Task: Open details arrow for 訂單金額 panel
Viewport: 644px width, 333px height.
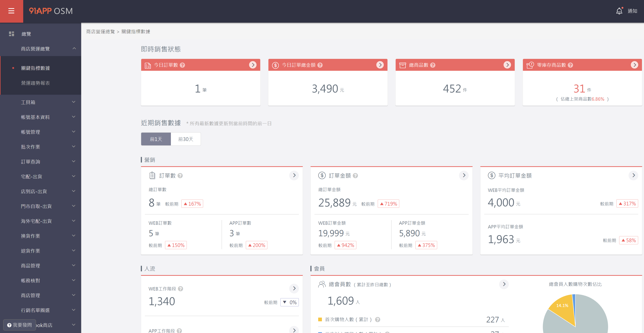Action: point(464,175)
